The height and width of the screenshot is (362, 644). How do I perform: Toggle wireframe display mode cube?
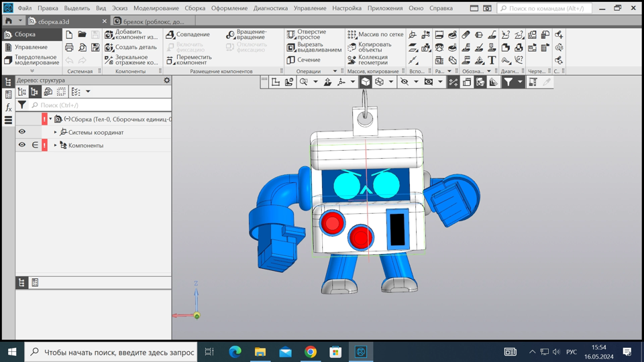(x=380, y=82)
